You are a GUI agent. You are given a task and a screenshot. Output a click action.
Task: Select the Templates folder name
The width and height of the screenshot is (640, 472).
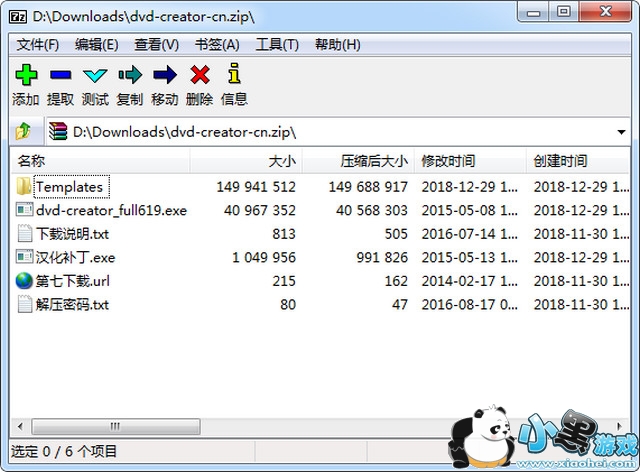pyautogui.click(x=70, y=187)
